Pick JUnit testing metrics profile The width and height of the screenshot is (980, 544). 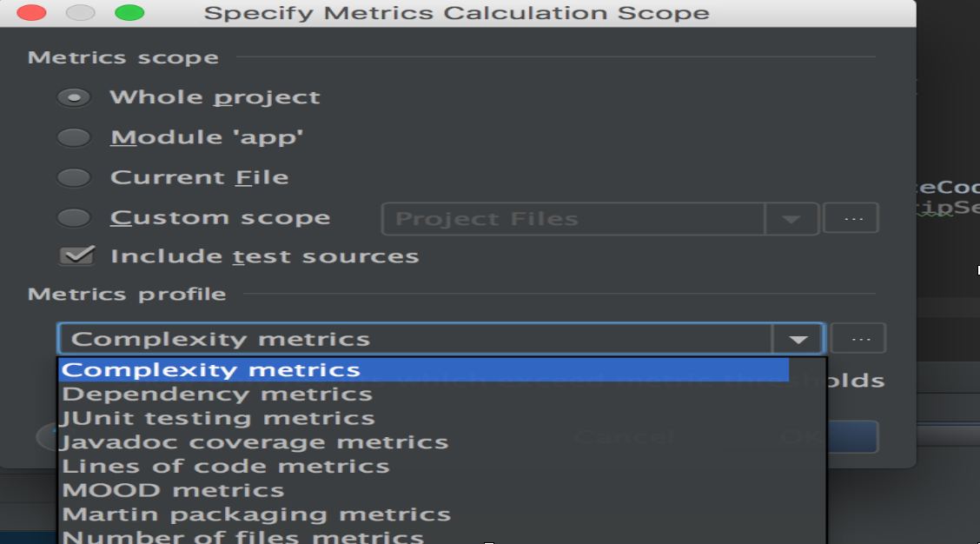[x=219, y=418]
